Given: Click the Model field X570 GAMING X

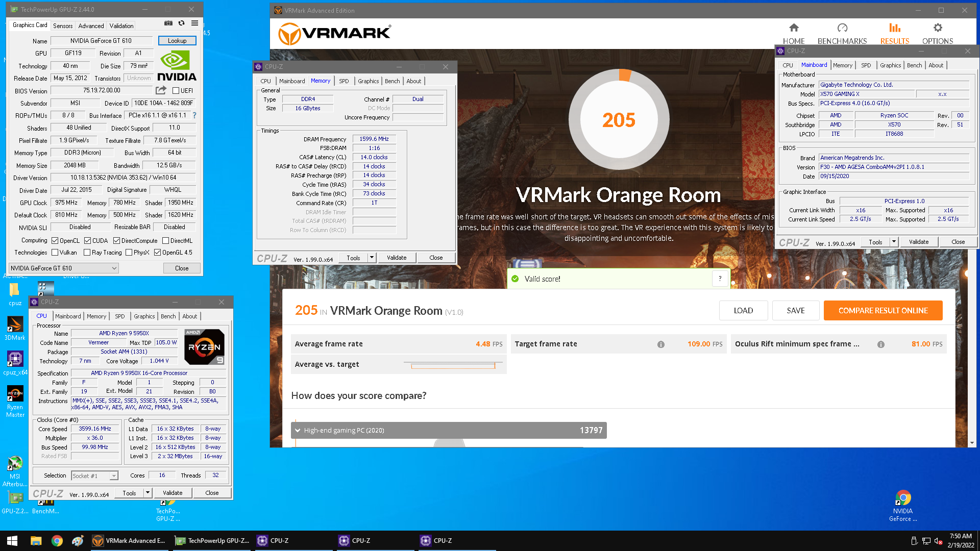Looking at the screenshot, I should [867, 94].
